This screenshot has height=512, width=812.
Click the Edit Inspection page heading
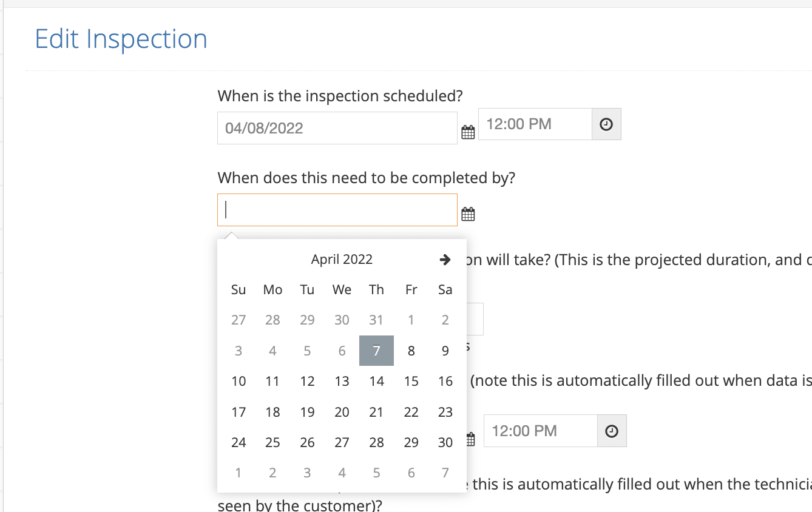120,39
